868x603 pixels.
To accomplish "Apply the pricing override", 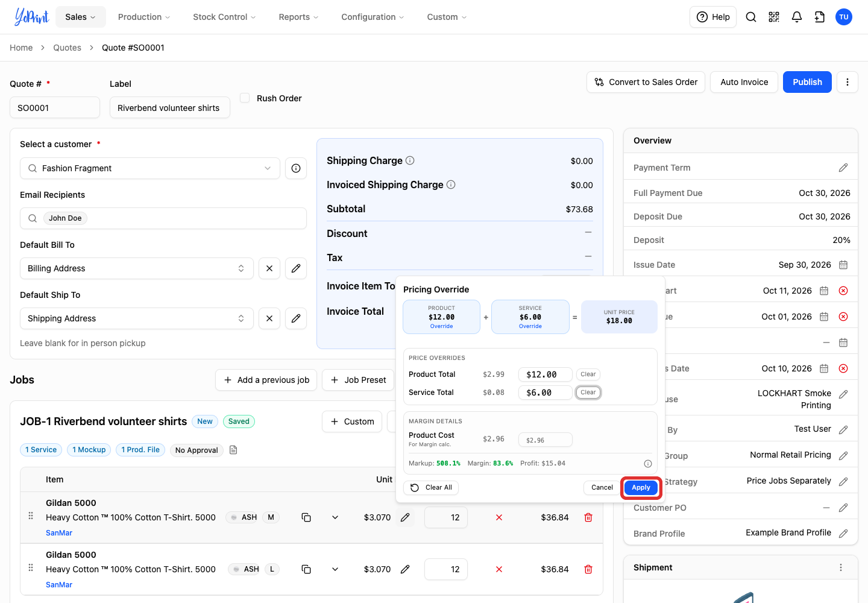I will pos(641,487).
